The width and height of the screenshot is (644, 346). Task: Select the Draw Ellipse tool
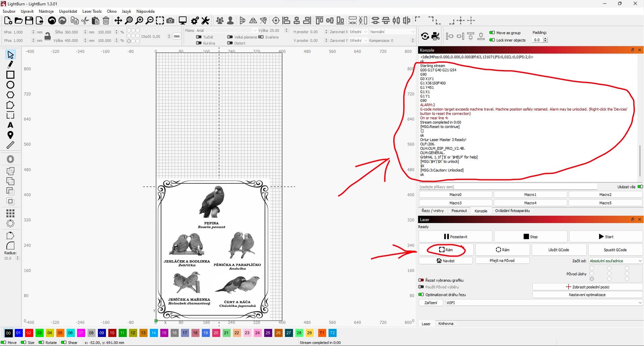pyautogui.click(x=10, y=85)
